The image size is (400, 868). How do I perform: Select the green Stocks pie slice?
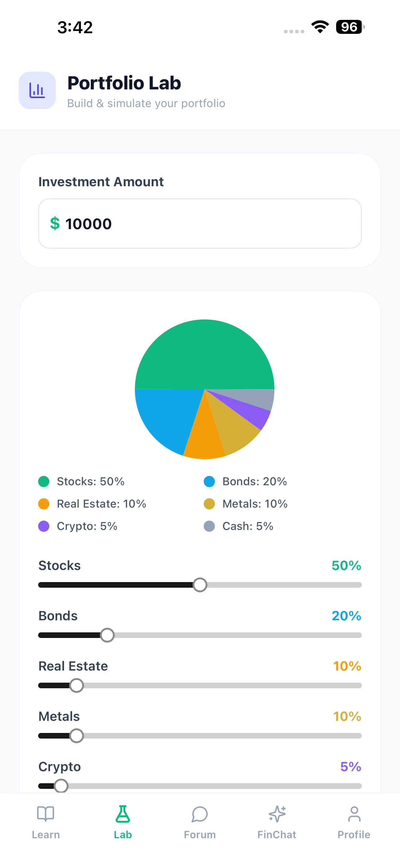(x=205, y=354)
